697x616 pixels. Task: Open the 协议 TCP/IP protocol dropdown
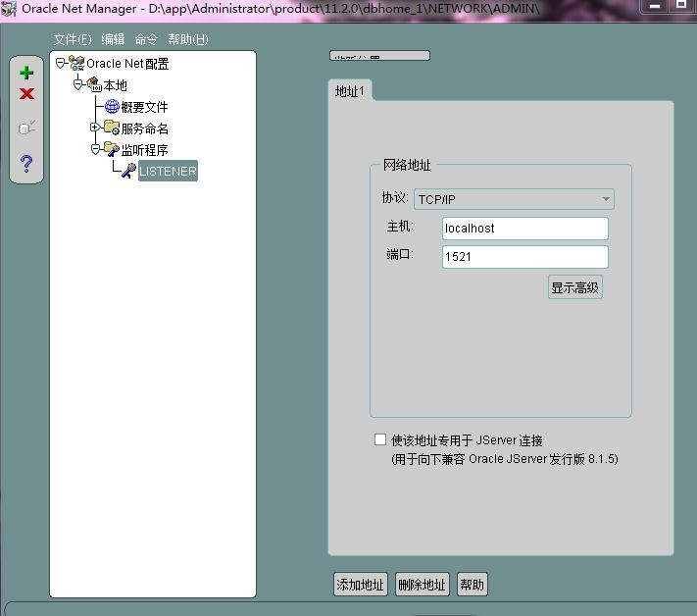(x=514, y=199)
